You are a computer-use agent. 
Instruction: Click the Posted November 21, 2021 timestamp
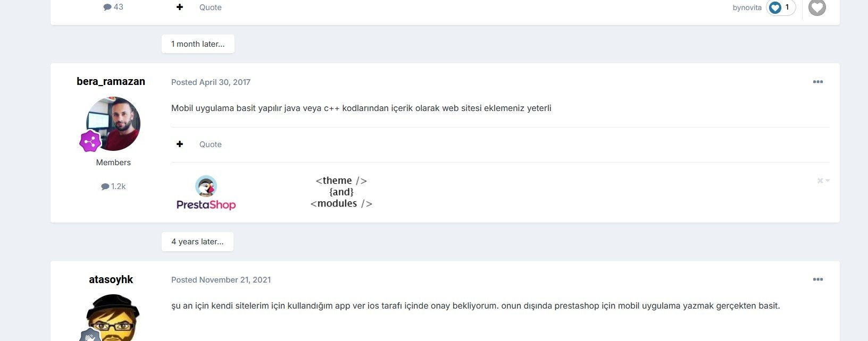(221, 280)
